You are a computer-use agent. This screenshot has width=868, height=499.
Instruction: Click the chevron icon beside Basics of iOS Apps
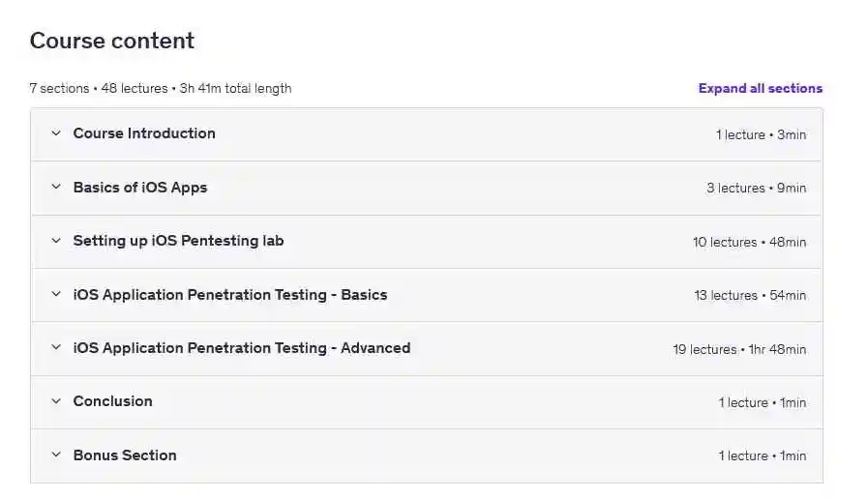55,188
